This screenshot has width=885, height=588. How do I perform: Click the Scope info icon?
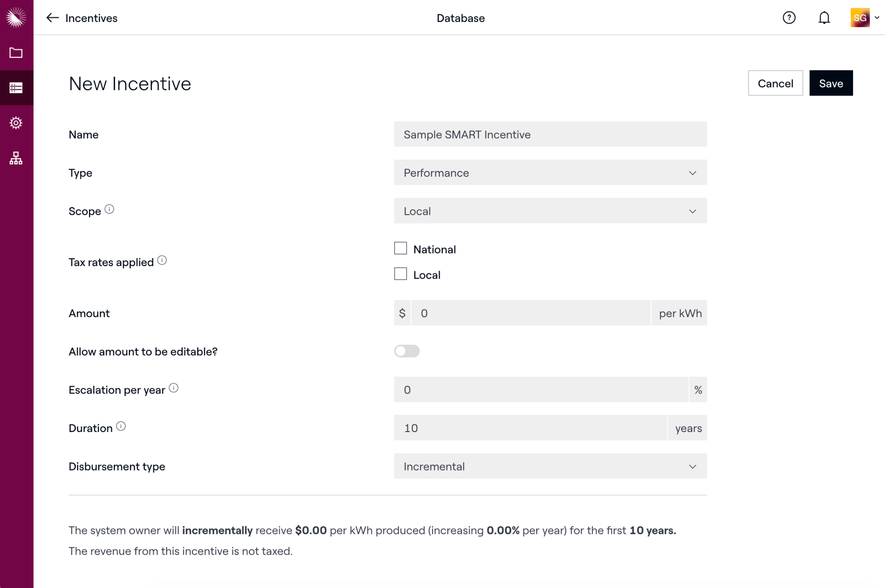point(109,209)
